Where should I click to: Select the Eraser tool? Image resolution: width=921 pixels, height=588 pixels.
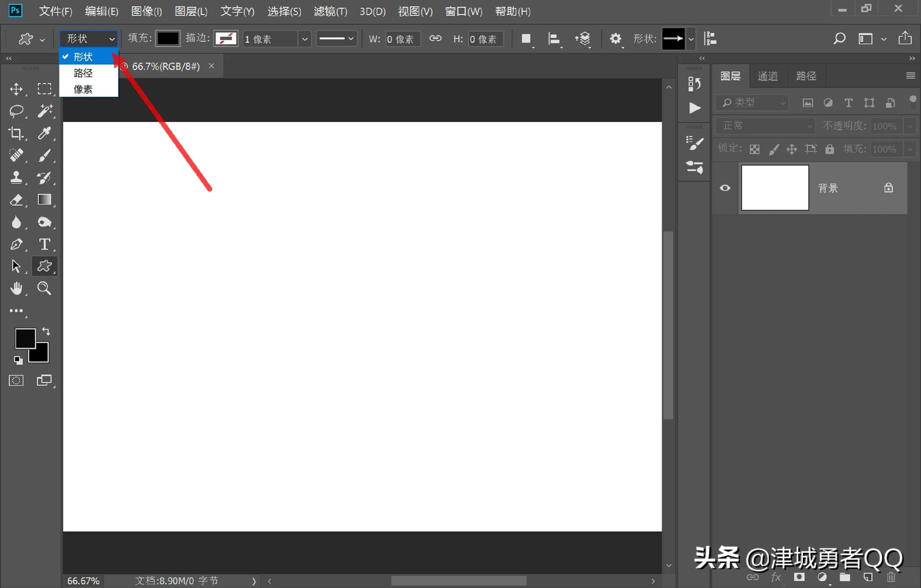(17, 200)
